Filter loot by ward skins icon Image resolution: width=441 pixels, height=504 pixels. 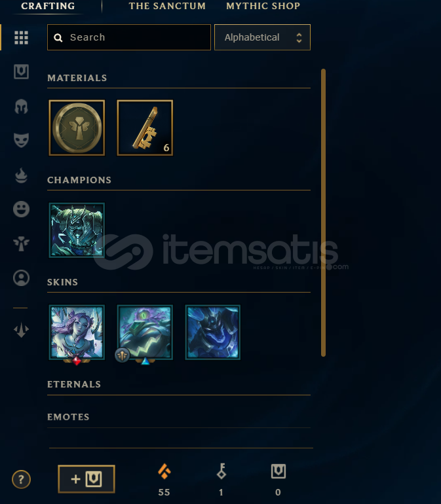pos(21,243)
